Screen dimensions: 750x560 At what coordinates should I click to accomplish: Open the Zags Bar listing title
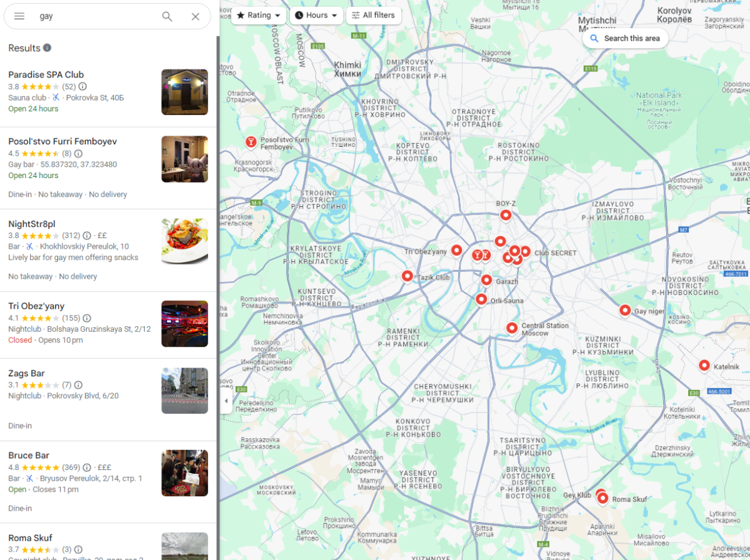tap(26, 373)
